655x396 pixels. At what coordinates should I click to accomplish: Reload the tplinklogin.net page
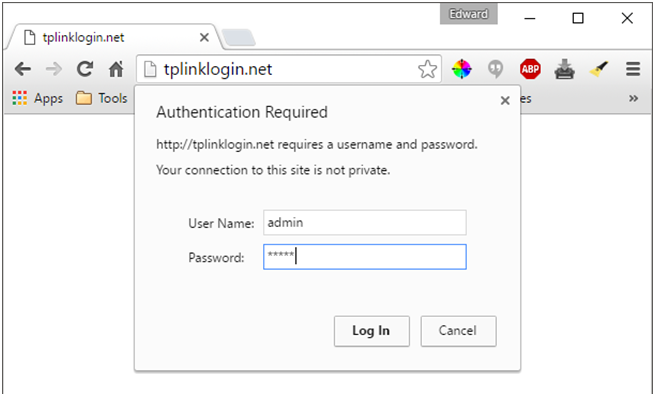pos(85,69)
